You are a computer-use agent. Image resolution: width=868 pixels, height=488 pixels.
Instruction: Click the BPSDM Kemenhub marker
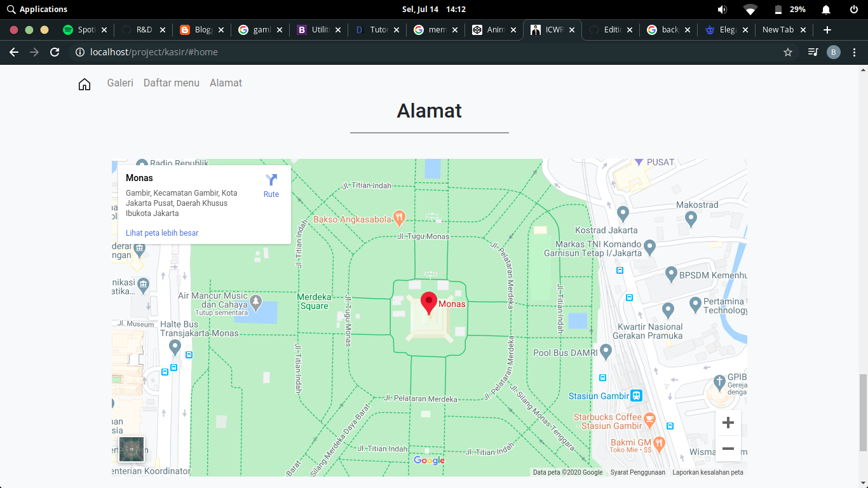click(x=671, y=274)
